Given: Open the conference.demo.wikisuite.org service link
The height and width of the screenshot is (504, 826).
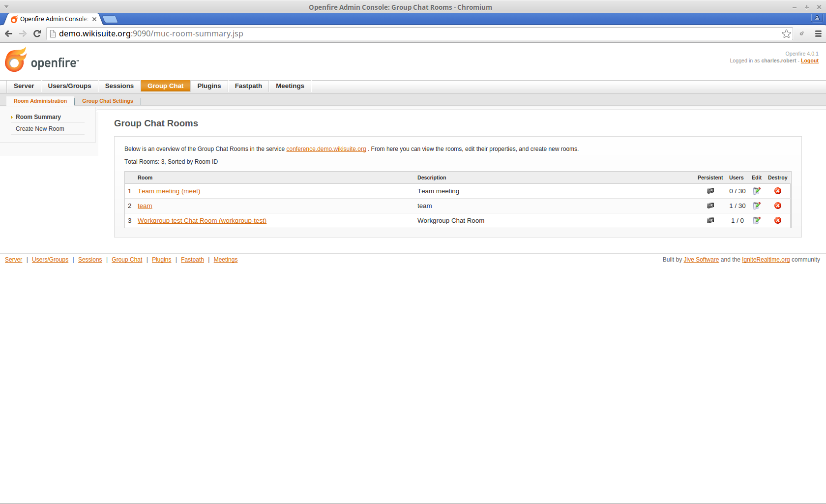Looking at the screenshot, I should [326, 149].
